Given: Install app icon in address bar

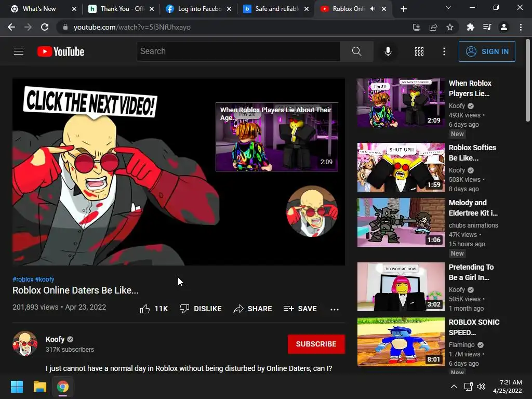Looking at the screenshot, I should (x=416, y=27).
